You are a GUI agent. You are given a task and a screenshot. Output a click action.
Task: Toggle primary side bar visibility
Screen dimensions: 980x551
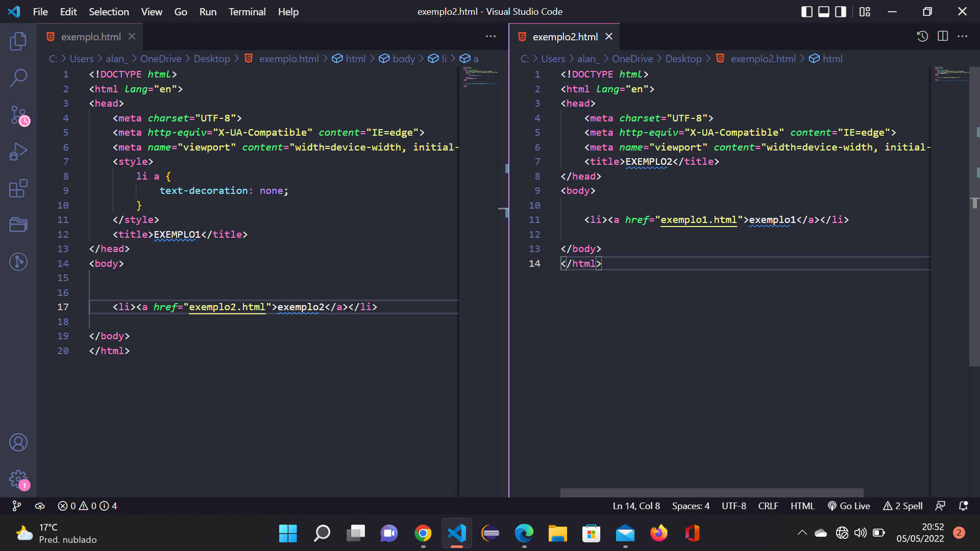point(807,11)
